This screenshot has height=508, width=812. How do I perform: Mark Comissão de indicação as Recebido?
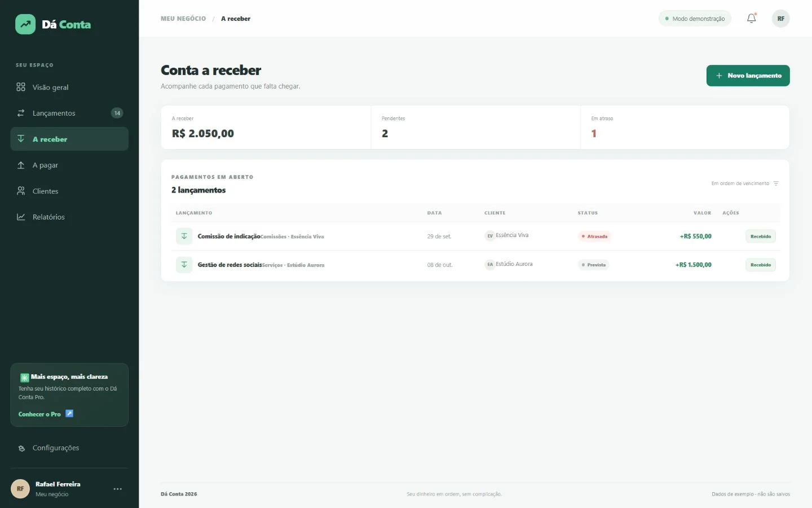coord(761,237)
